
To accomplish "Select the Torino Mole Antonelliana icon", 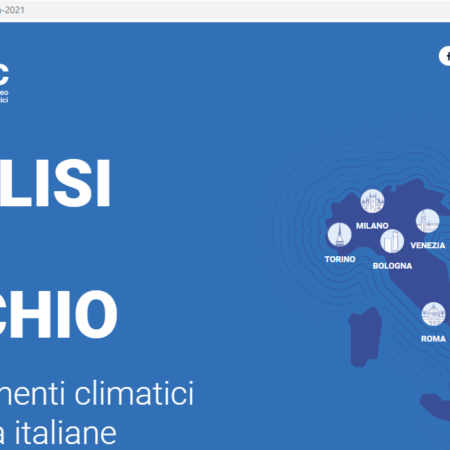I will click(339, 235).
